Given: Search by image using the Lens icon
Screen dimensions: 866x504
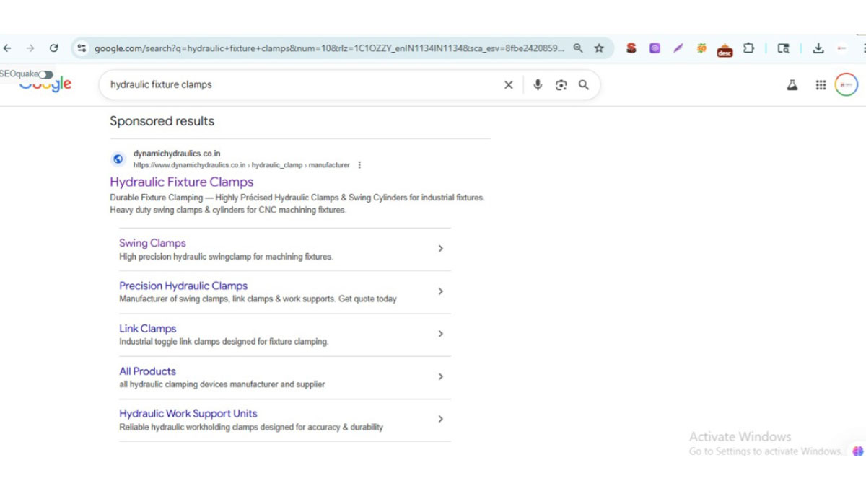Looking at the screenshot, I should point(561,85).
